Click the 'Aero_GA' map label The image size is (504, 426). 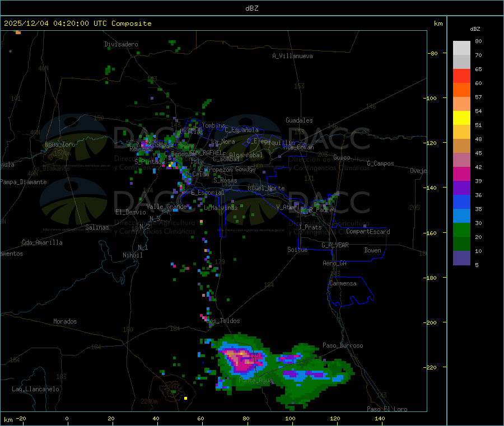pyautogui.click(x=335, y=263)
